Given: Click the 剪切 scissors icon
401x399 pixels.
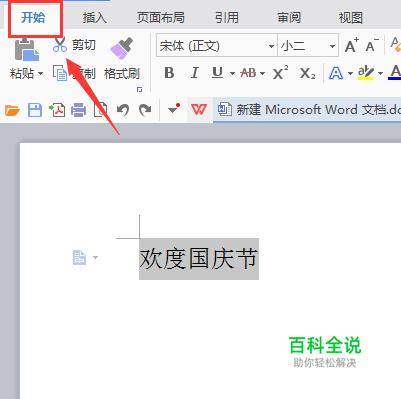Looking at the screenshot, I should (x=60, y=45).
